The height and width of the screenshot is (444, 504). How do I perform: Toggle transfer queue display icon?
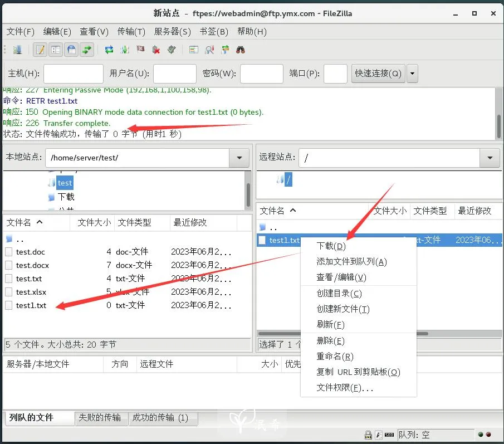tap(87, 50)
